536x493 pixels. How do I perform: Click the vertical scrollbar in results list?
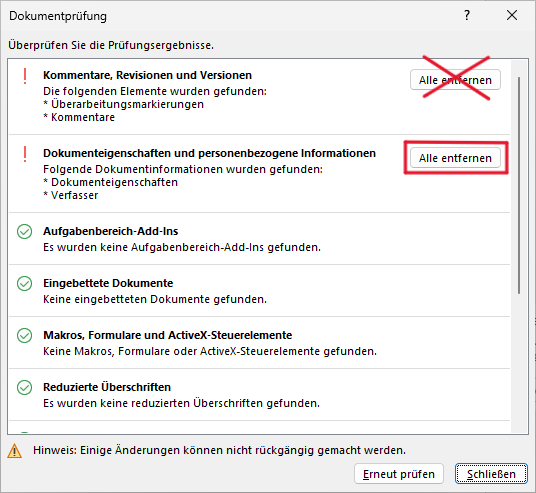519,185
